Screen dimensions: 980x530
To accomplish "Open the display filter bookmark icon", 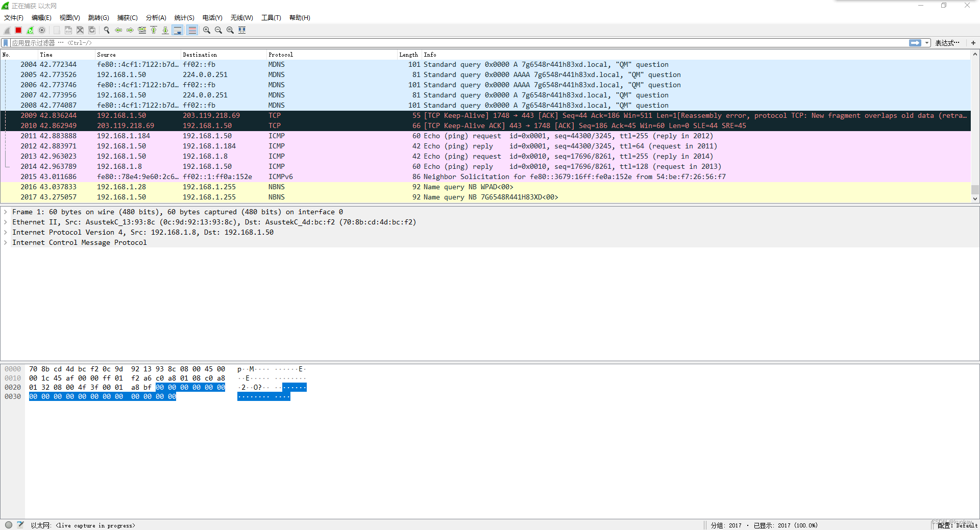I will pyautogui.click(x=6, y=43).
